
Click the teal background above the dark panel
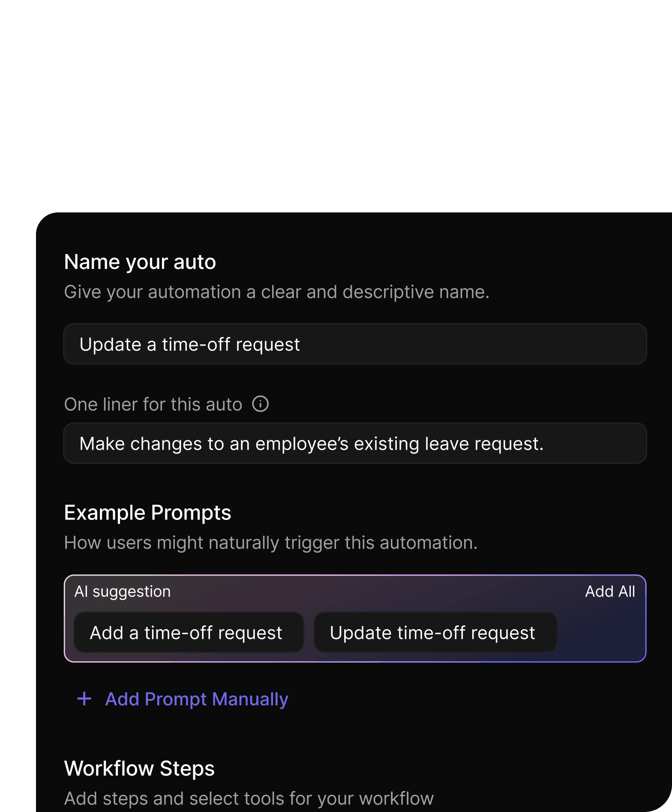[x=336, y=103]
